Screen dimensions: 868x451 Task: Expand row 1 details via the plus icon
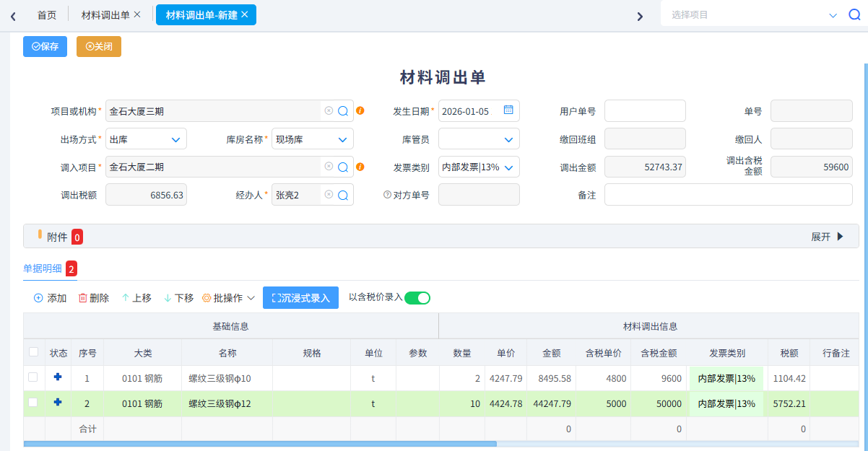(x=58, y=378)
